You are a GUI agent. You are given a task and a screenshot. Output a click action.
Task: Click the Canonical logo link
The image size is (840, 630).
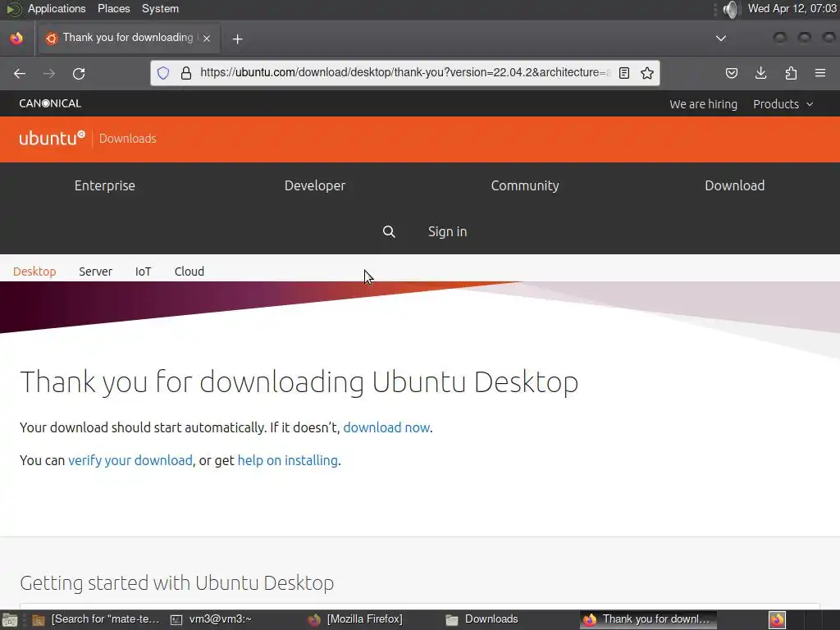pyautogui.click(x=50, y=103)
